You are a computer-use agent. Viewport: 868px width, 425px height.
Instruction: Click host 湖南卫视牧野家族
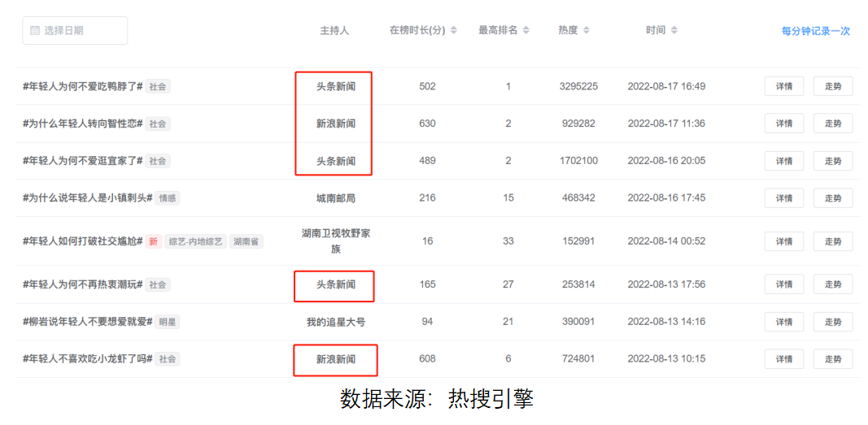(336, 241)
